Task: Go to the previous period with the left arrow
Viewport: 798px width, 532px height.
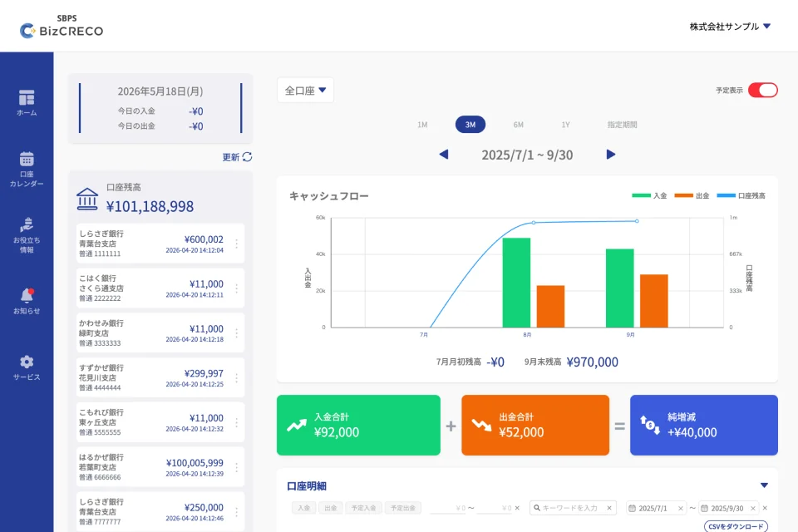Action: 444,155
